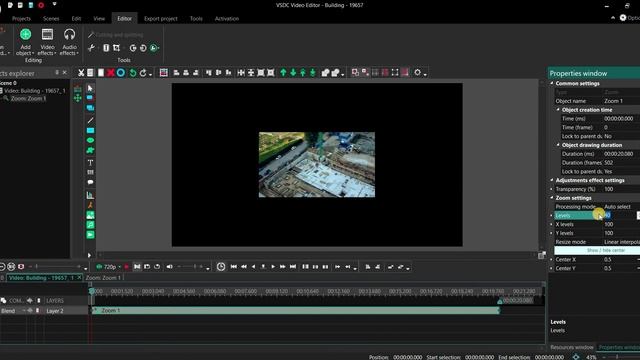The image size is (640, 360).
Task: Click the volume slider on playback bar
Action: (x=191, y=267)
